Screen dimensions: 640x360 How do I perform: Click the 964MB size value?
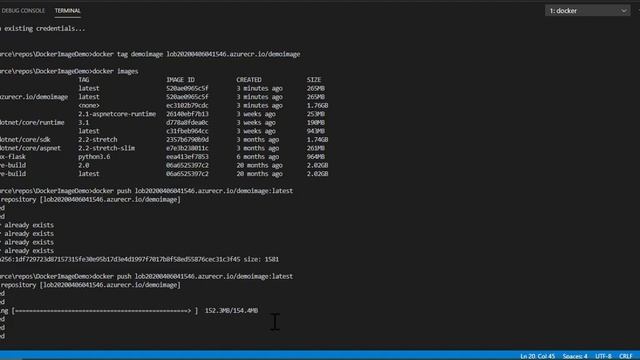tap(316, 157)
